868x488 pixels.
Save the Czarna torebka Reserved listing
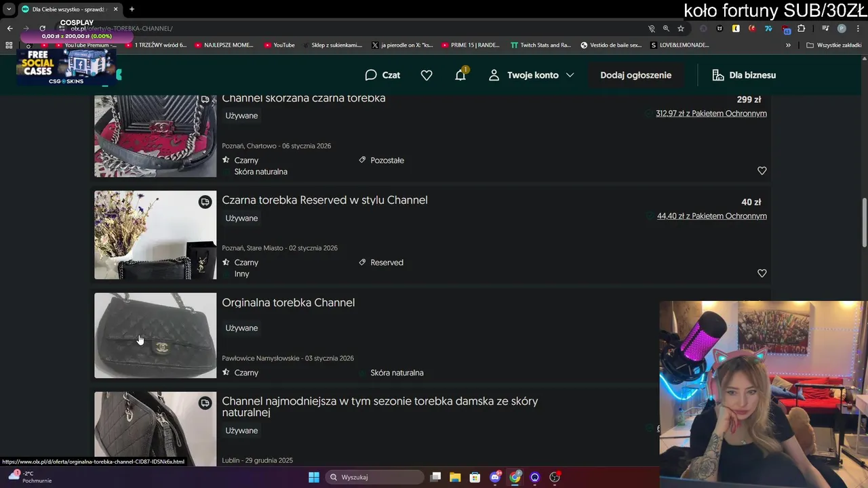762,273
